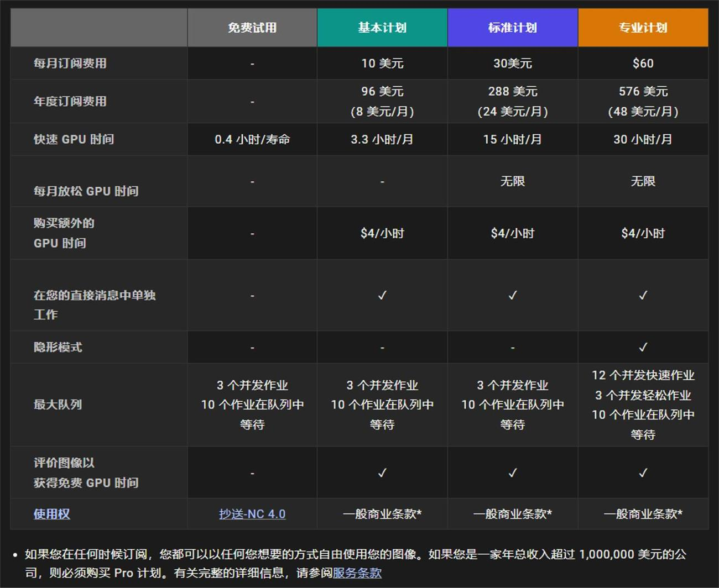This screenshot has width=719, height=588.
Task: Click the 30 小时/月 cell
Action: click(x=643, y=139)
